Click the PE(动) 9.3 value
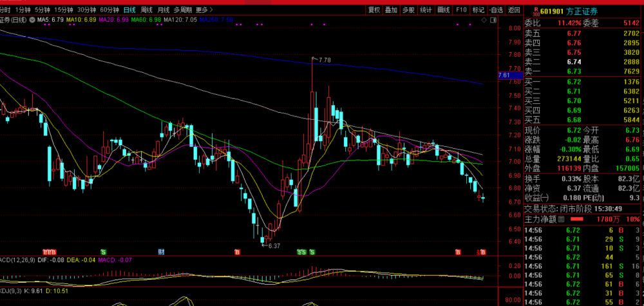Viewport: 644px width, 306px height. coord(635,198)
